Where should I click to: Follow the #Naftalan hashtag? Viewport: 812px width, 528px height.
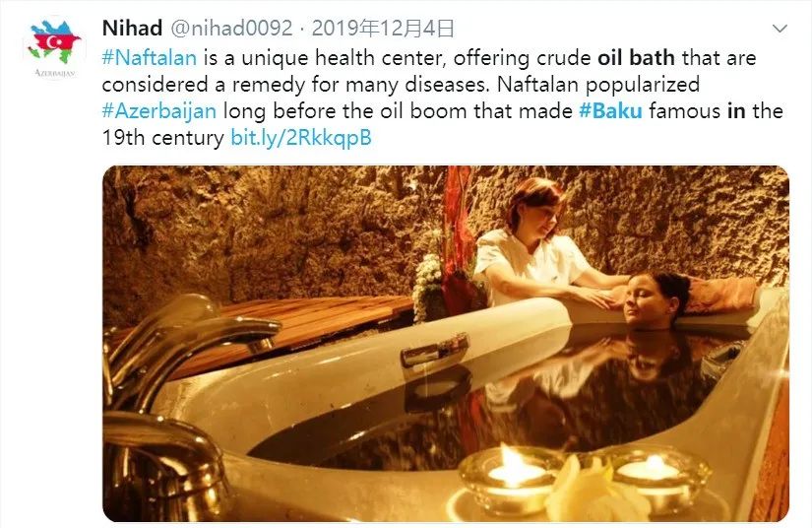click(150, 57)
